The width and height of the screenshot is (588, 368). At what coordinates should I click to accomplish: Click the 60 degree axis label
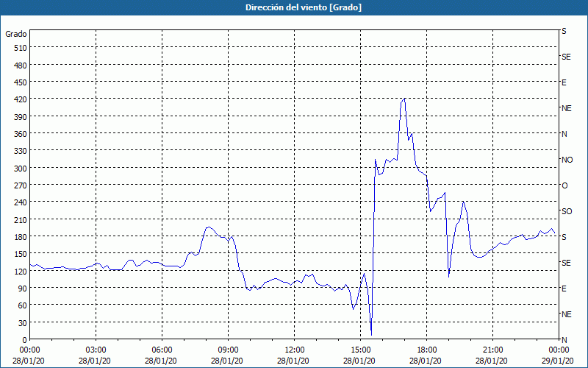(x=23, y=305)
